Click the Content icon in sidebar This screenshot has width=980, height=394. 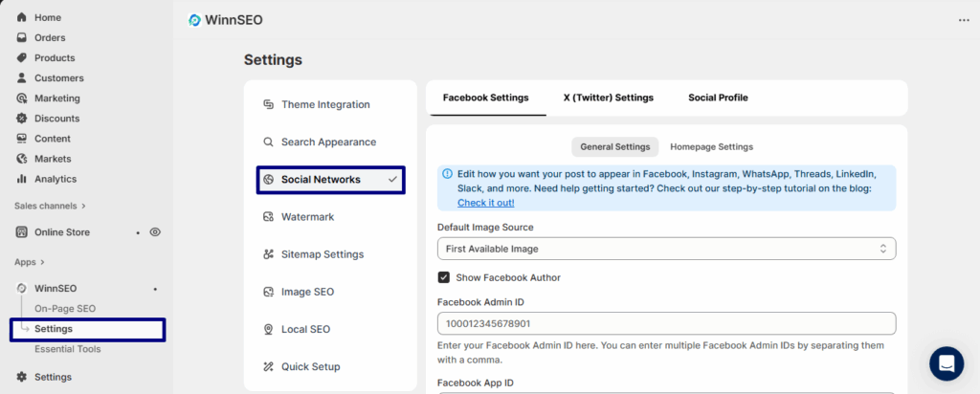[x=22, y=138]
